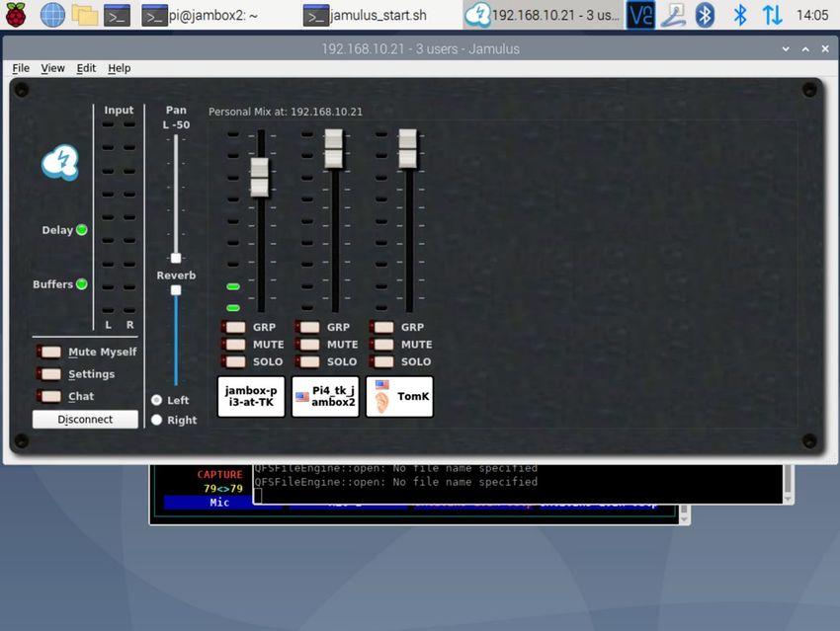Click the network up/down arrows tray icon
Screen dimensions: 840x631
(772, 15)
